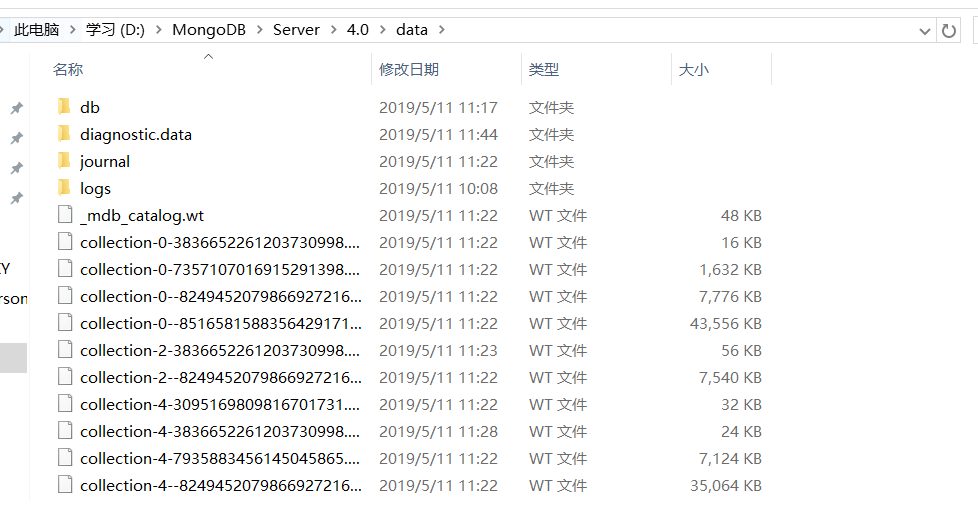Select file icon of the 24 KB collection-4
978x509 pixels.
coord(65,430)
